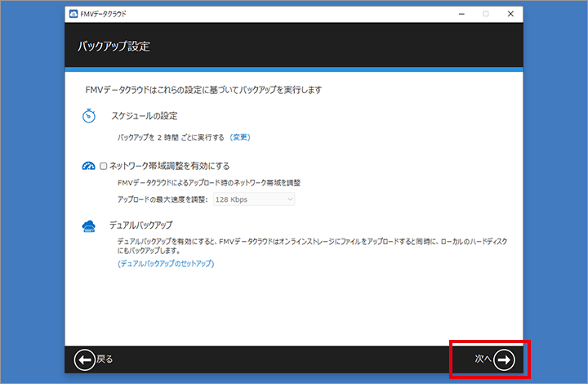Screen dimensions: 588x384
Task: Open the 128 Kbps upload speed dropdown
Action: coord(252,199)
